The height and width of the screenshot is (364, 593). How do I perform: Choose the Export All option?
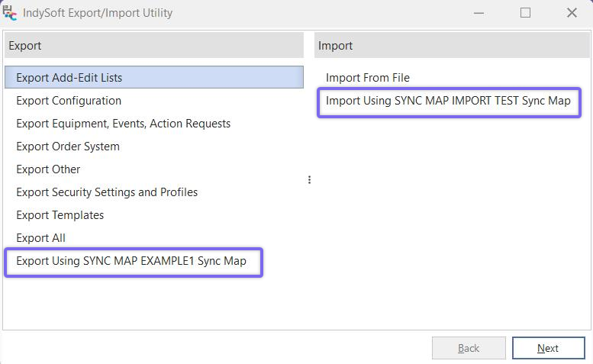tap(40, 238)
